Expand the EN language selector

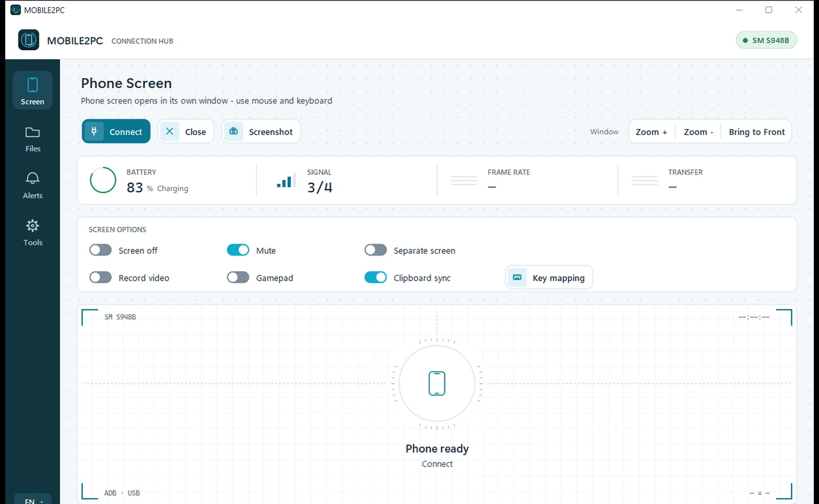click(33, 500)
